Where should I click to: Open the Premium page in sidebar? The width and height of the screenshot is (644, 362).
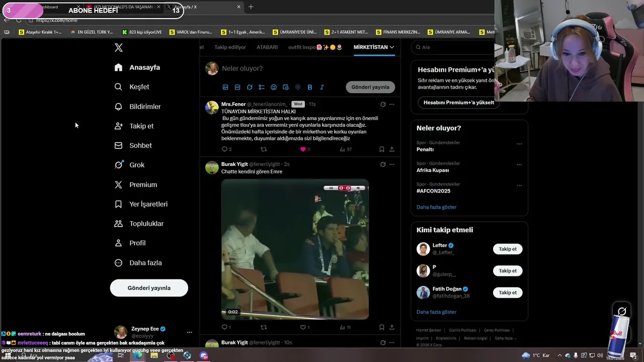(136, 185)
